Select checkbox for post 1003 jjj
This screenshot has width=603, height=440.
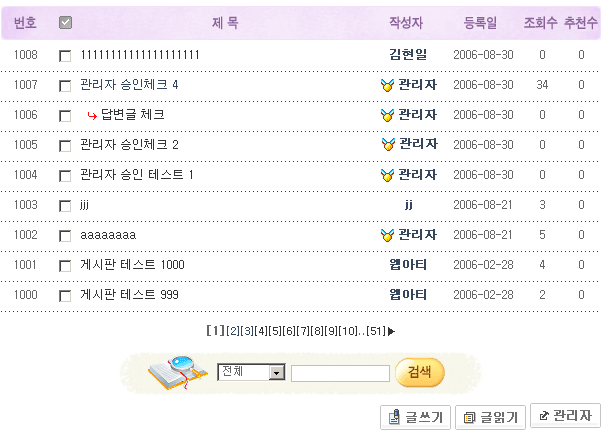tap(65, 206)
